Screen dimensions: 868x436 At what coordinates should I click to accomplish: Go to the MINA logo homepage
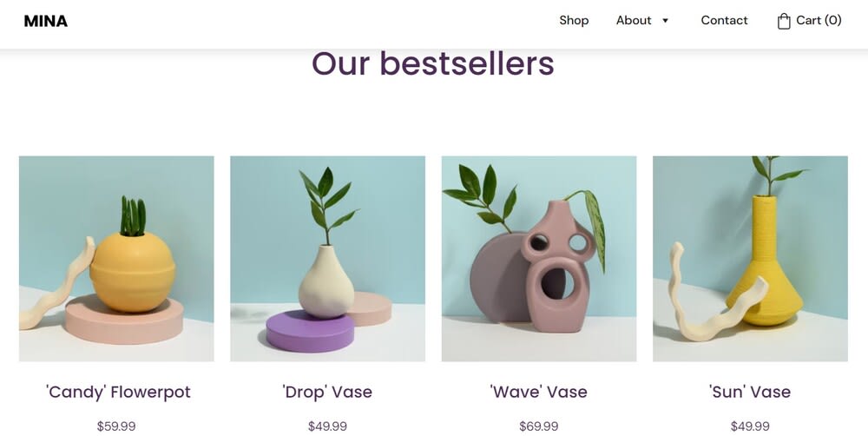pyautogui.click(x=45, y=21)
